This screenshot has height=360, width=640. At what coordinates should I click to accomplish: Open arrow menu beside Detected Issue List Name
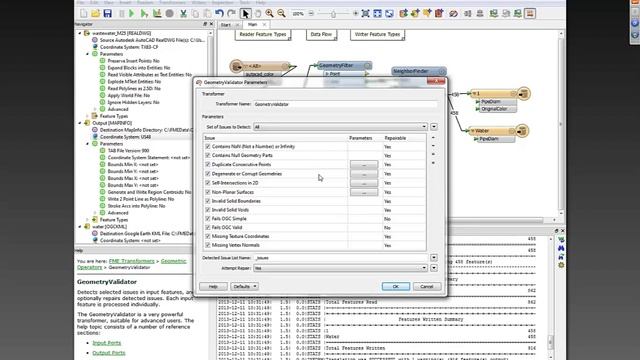point(434,258)
